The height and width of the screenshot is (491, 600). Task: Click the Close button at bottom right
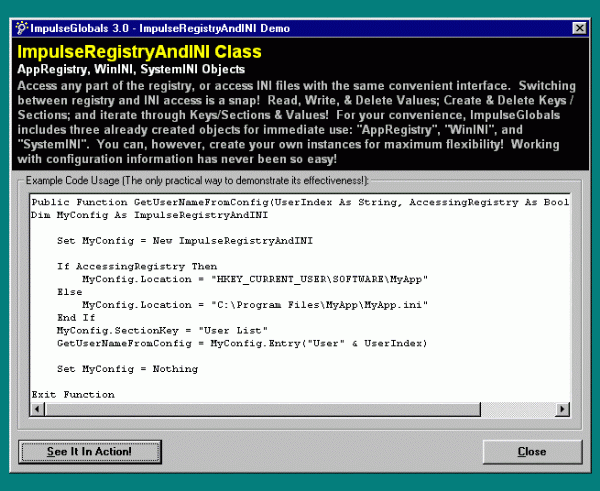[532, 452]
